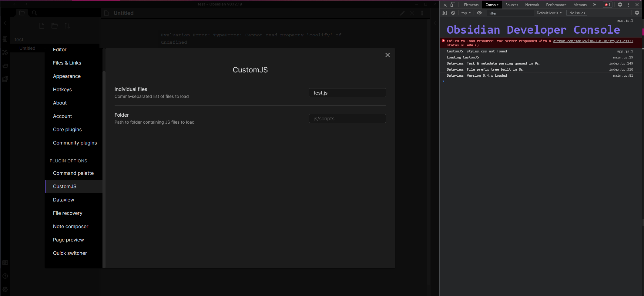Toggle the console activity sidebar
This screenshot has height=296, width=644.
444,13
